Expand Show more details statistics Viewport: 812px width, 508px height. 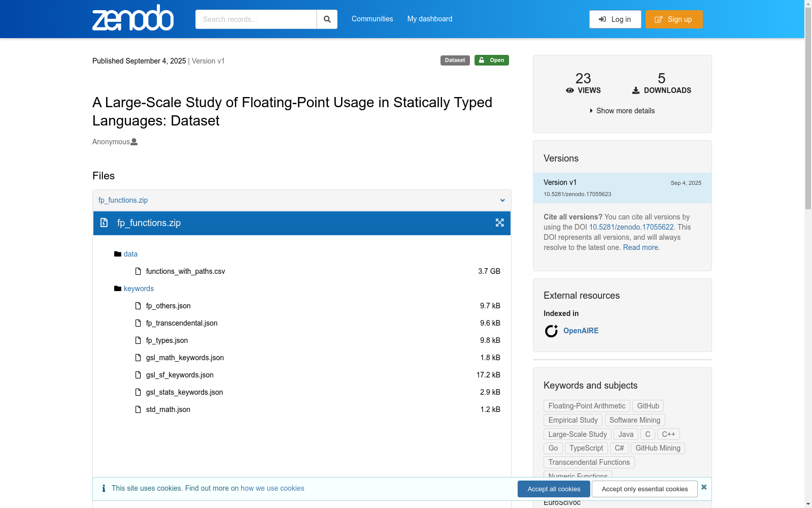click(622, 111)
